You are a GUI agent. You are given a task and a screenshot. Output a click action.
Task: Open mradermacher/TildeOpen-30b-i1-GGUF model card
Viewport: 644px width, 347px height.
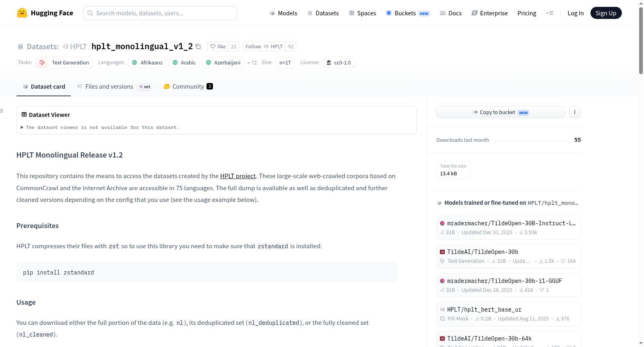click(x=508, y=285)
